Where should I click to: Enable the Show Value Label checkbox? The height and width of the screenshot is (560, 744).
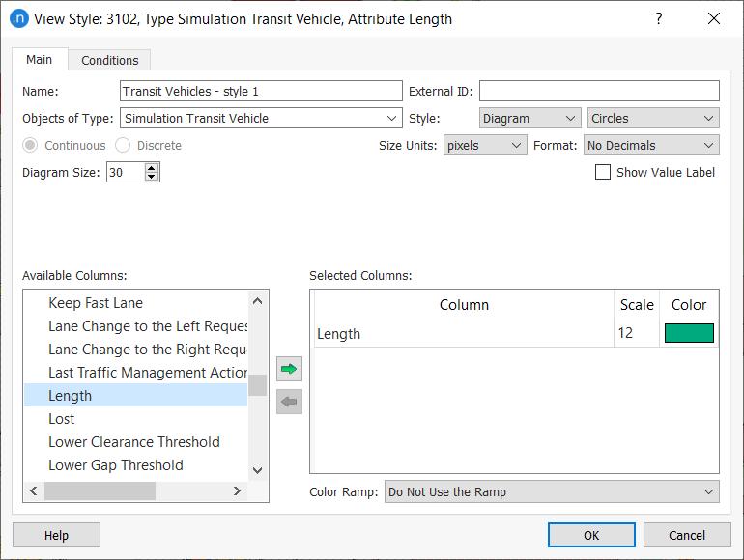[x=603, y=172]
